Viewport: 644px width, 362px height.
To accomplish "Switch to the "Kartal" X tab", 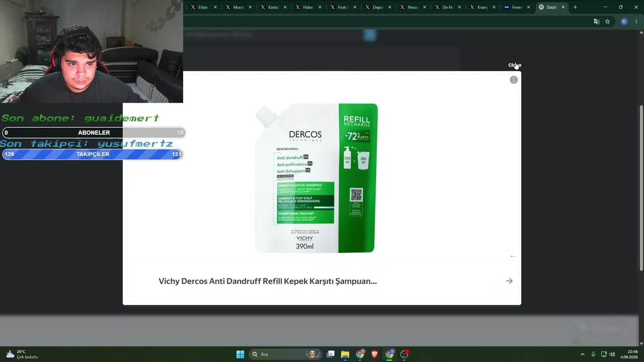I will click(269, 7).
